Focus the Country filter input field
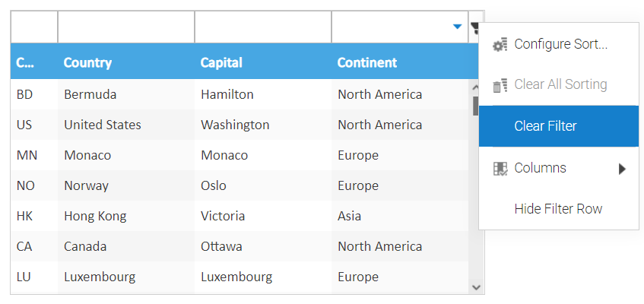Screen dimensions: 644x304 pos(125,27)
